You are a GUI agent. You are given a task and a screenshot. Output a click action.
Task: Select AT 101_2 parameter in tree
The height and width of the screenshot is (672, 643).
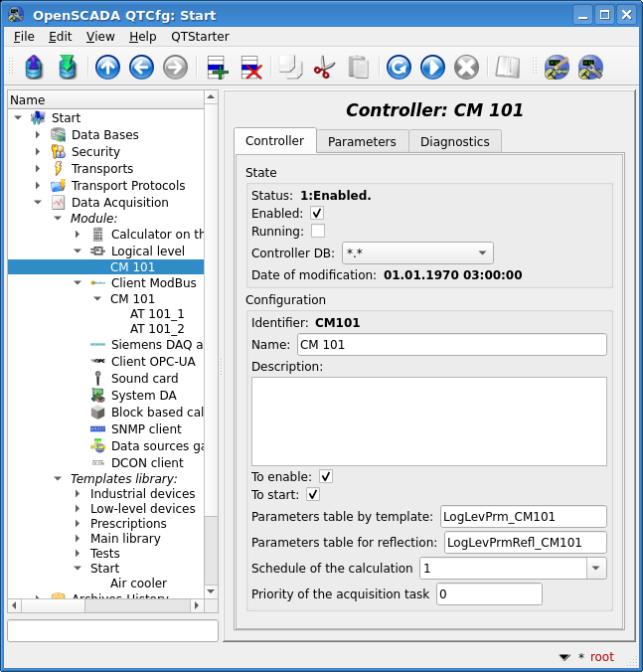tap(157, 329)
